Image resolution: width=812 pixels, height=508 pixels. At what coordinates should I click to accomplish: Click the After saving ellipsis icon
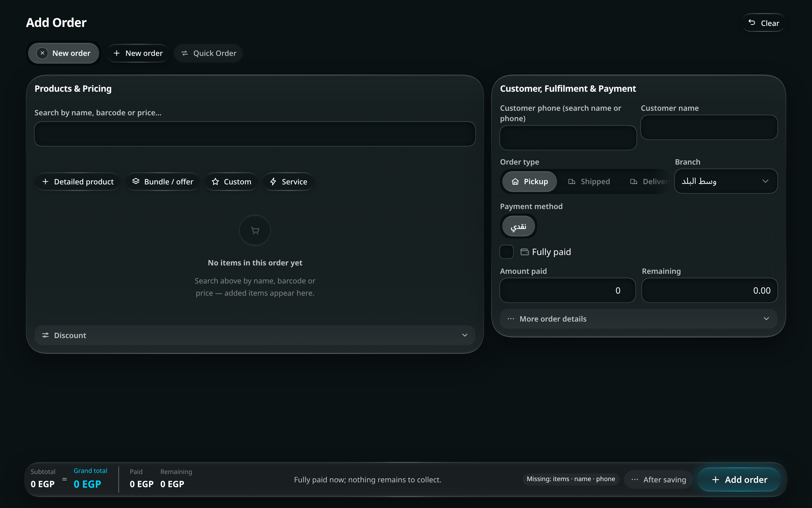pos(634,480)
